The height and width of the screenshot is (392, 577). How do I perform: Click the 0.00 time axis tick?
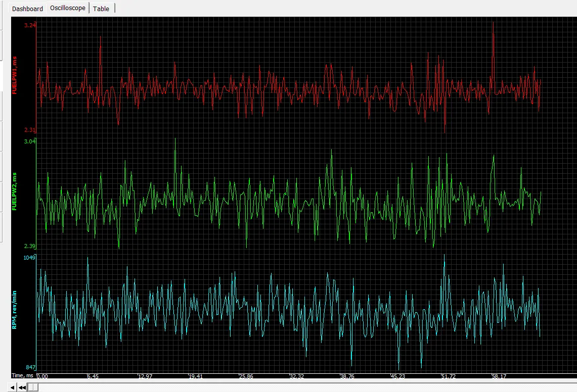(x=42, y=376)
